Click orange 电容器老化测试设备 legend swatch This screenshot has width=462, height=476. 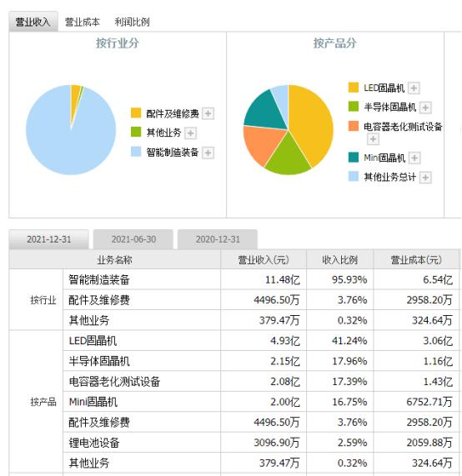[354, 126]
